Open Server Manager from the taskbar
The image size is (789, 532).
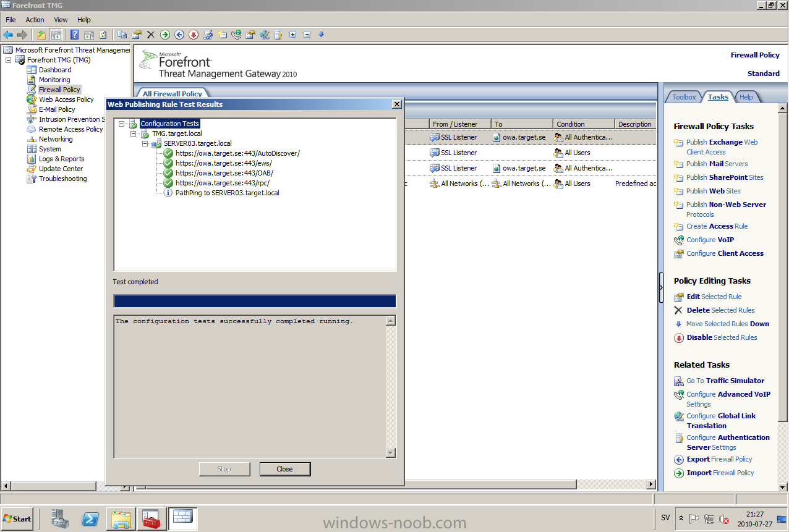[59, 518]
